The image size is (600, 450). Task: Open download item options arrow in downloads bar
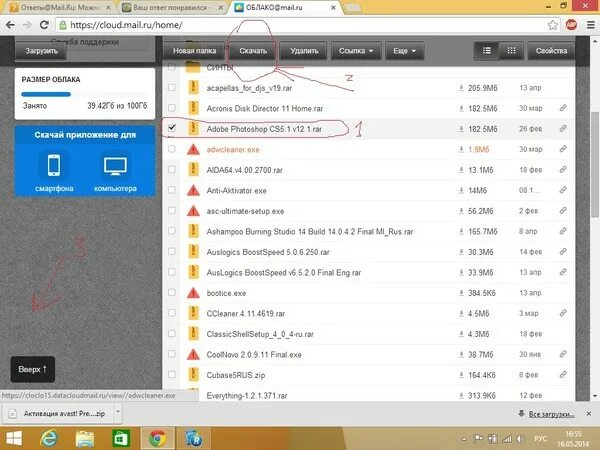pos(118,412)
